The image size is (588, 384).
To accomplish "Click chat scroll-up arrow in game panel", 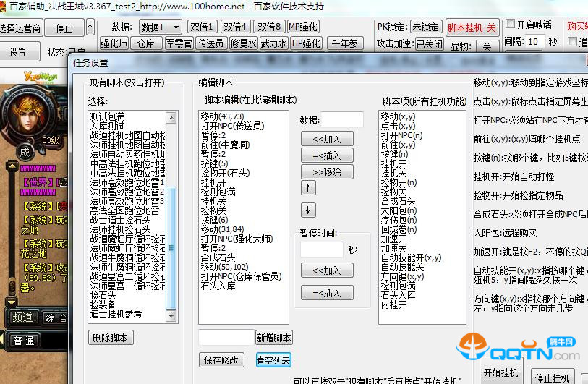I will [x=12, y=166].
